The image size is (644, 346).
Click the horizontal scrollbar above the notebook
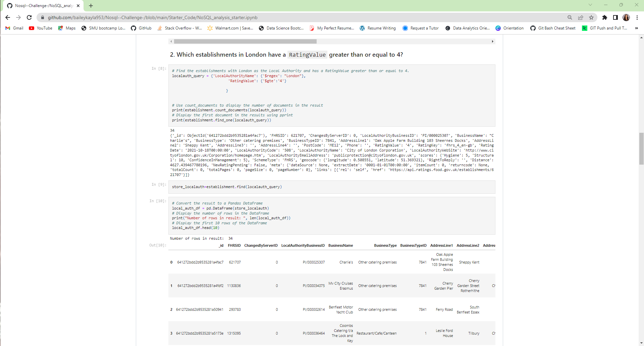click(x=245, y=41)
